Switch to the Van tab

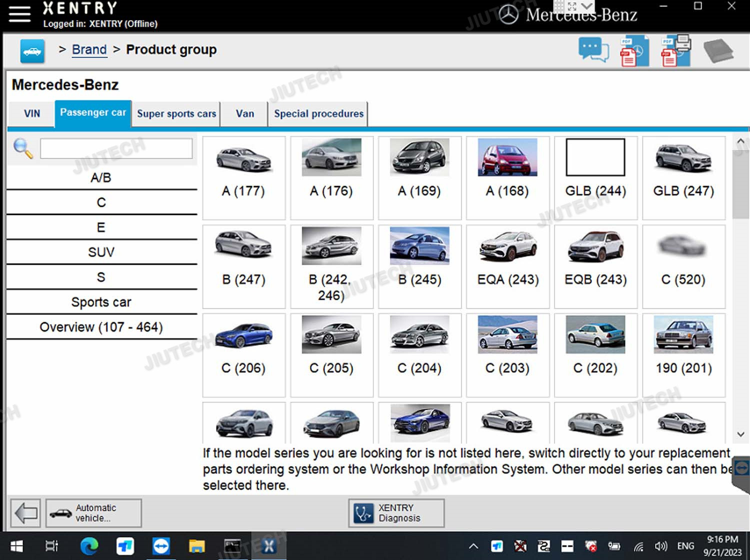coord(244,114)
